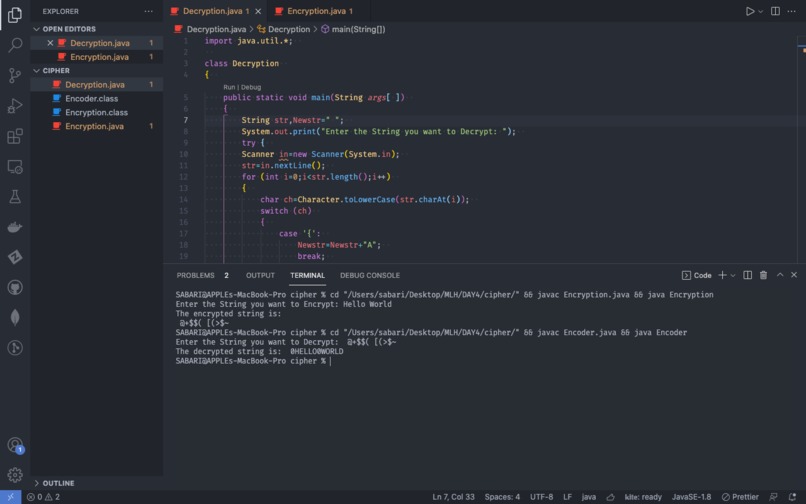The height and width of the screenshot is (504, 806).
Task: Click the Run Code play button
Action: pyautogui.click(x=749, y=11)
